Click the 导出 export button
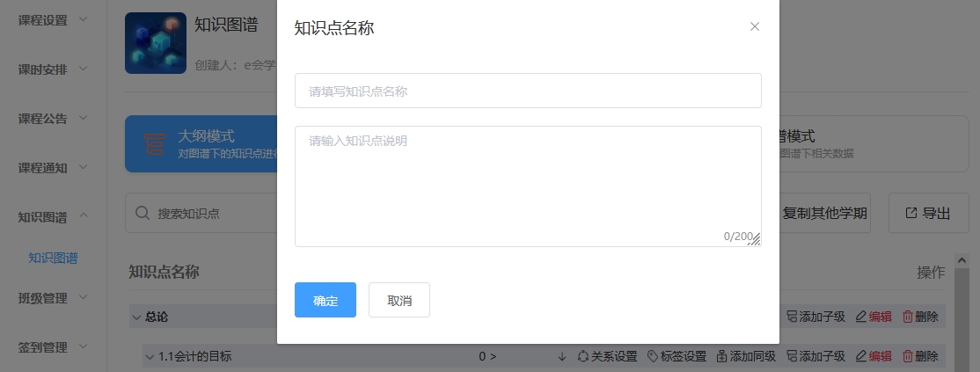This screenshot has width=980, height=372. pyautogui.click(x=927, y=214)
